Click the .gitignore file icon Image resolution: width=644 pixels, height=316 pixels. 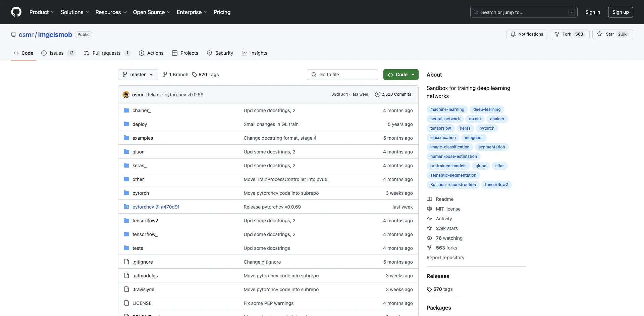(126, 262)
